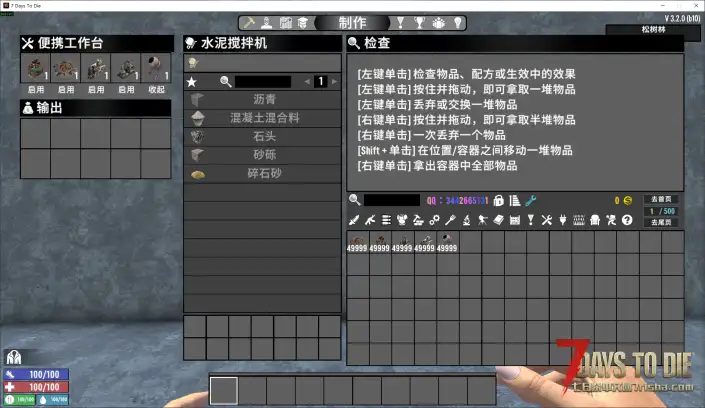Filter creative items by armchair furniture category
705x408 pixels.
click(x=595, y=220)
